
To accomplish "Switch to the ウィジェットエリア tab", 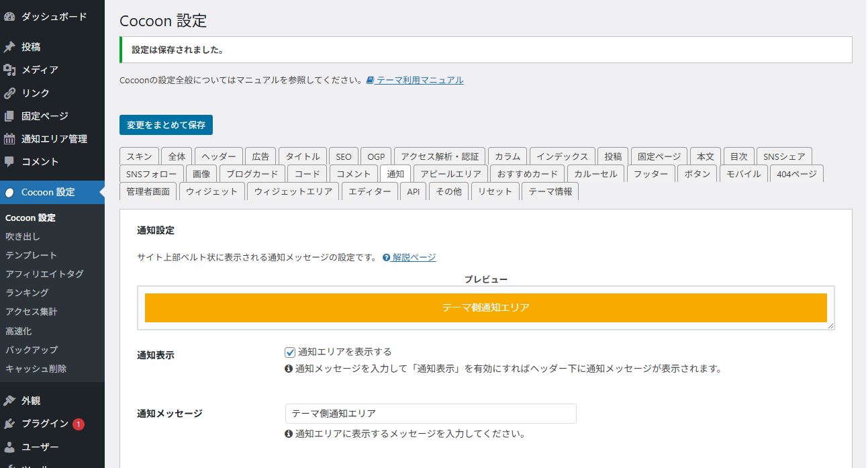I will [293, 191].
